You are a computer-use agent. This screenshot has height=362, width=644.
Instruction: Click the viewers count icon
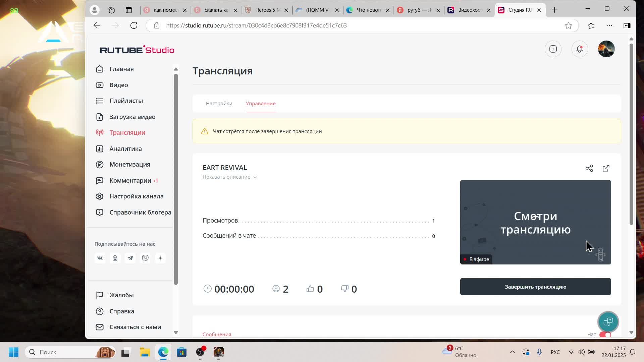(x=276, y=289)
